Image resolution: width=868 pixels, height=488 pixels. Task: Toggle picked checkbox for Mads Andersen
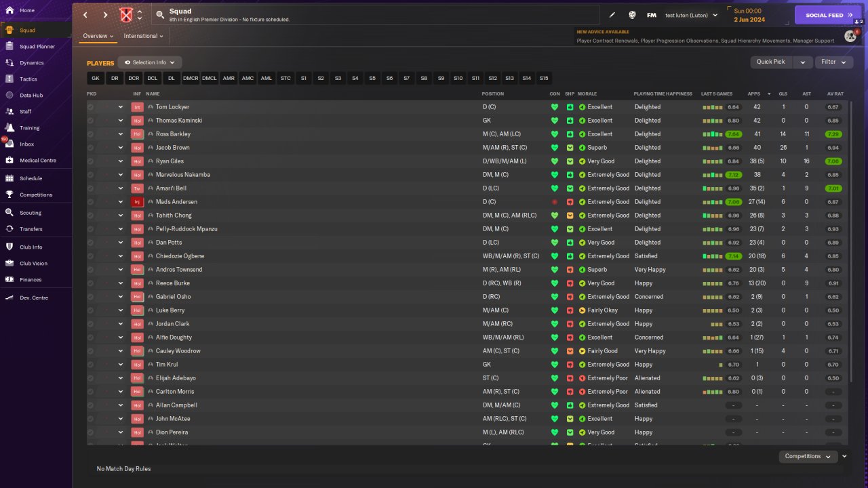90,202
